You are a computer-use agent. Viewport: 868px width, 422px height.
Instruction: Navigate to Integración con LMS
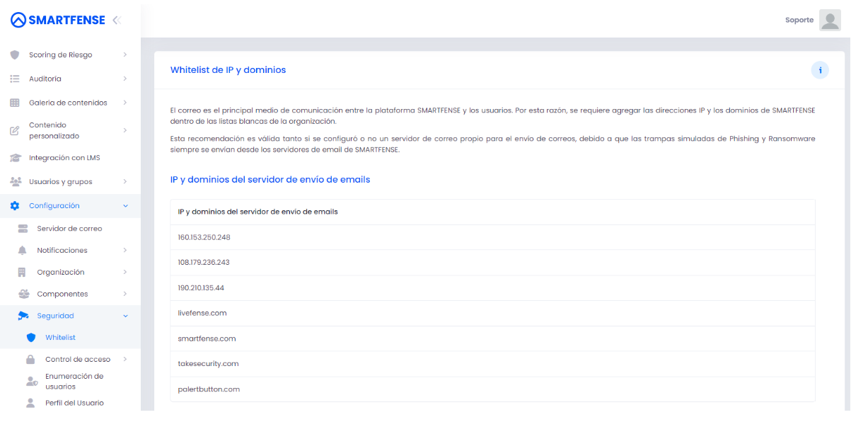click(x=64, y=158)
